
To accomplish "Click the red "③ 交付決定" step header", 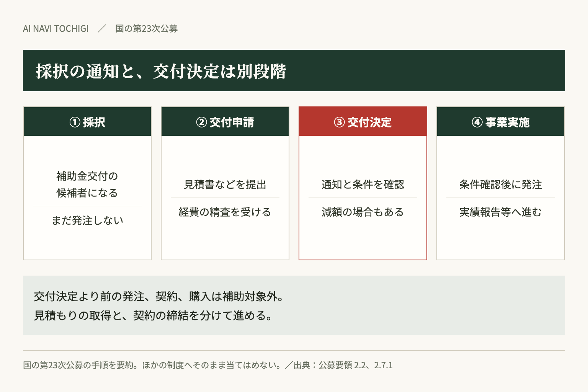I will tap(363, 122).
